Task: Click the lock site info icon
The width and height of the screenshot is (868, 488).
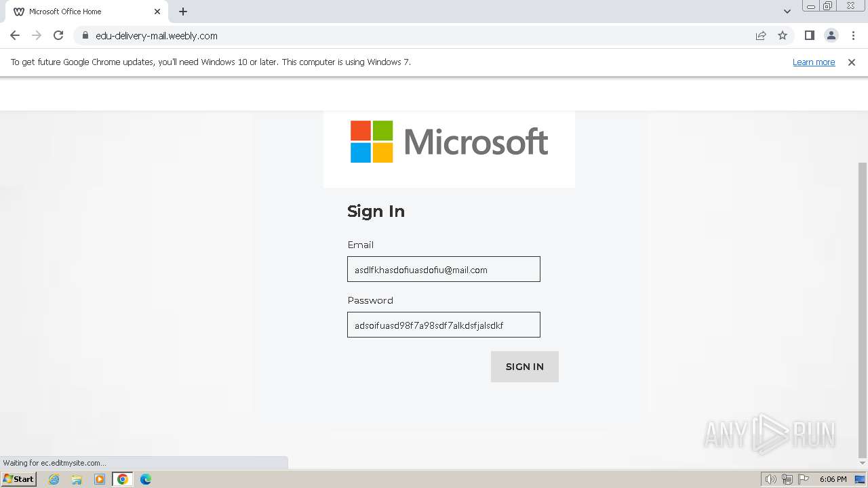Action: (x=85, y=35)
